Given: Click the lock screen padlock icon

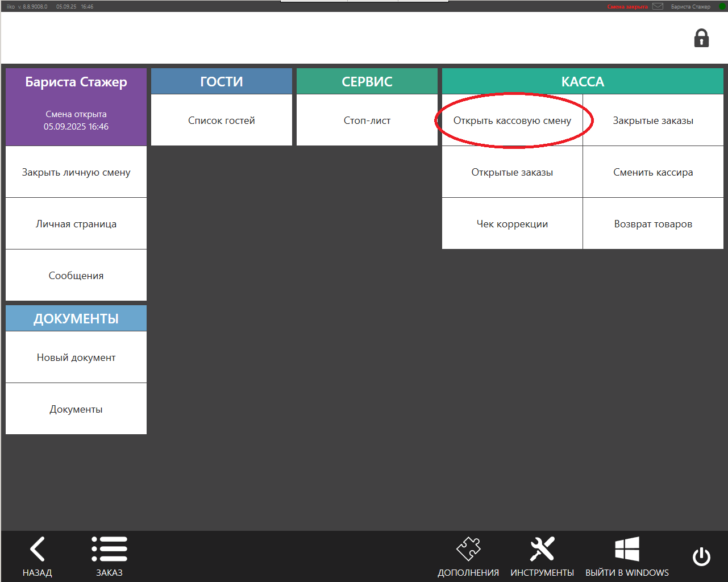Looking at the screenshot, I should (x=701, y=38).
